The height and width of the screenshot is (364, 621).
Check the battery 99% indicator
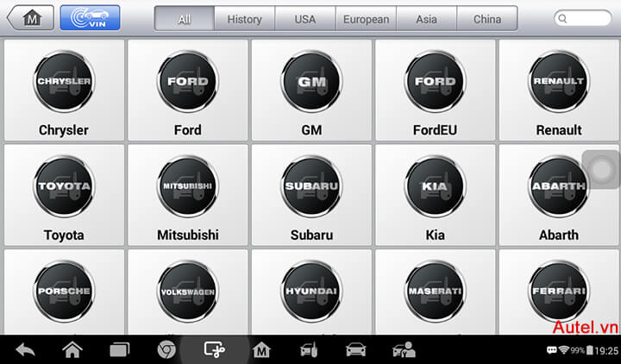(x=582, y=350)
